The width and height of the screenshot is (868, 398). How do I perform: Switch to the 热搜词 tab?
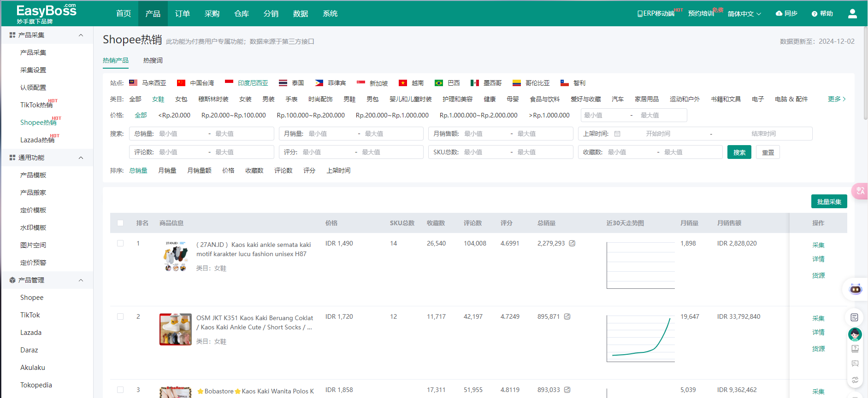click(x=153, y=60)
